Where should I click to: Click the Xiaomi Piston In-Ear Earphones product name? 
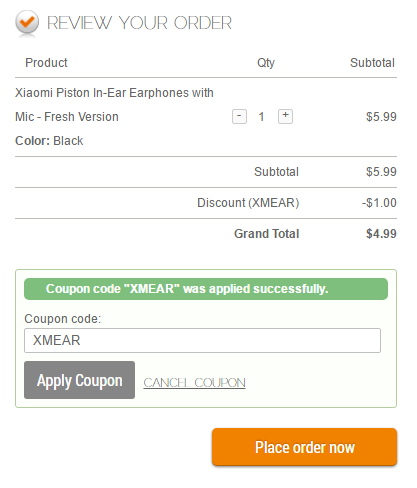click(114, 105)
